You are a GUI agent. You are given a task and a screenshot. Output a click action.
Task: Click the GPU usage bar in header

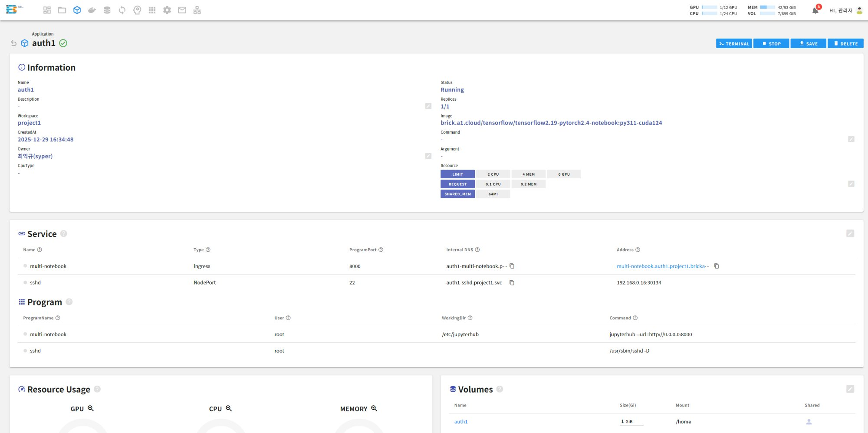click(709, 7)
